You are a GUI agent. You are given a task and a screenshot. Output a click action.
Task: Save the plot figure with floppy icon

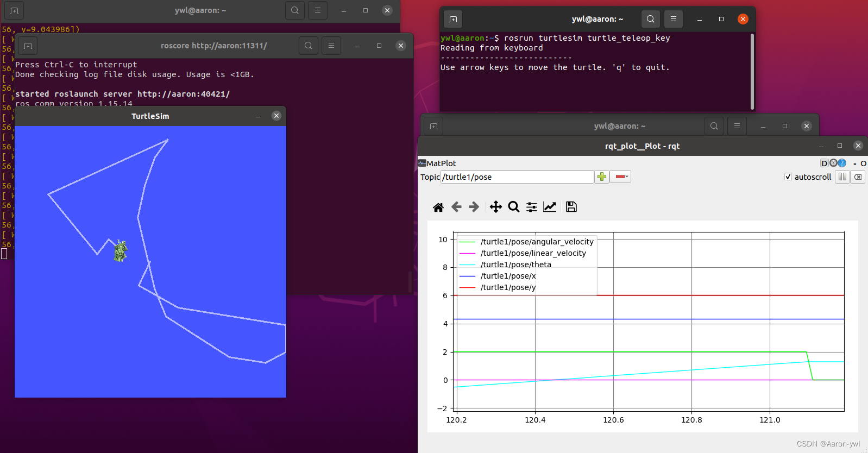click(x=571, y=207)
